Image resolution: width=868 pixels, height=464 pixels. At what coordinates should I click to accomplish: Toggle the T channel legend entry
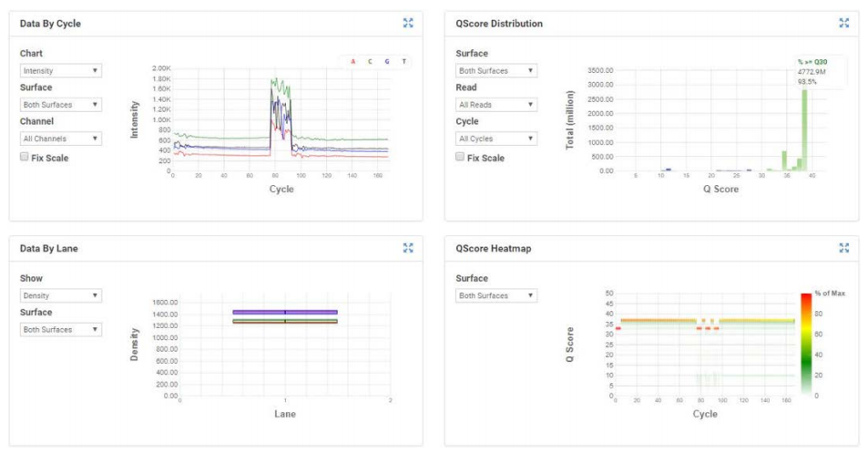tap(404, 62)
